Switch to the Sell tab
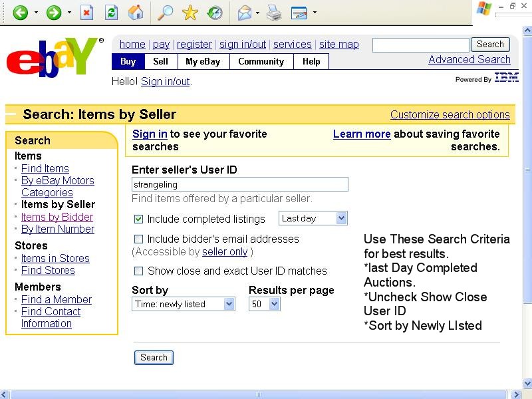Screen dimensions: 532x399 (x=160, y=61)
